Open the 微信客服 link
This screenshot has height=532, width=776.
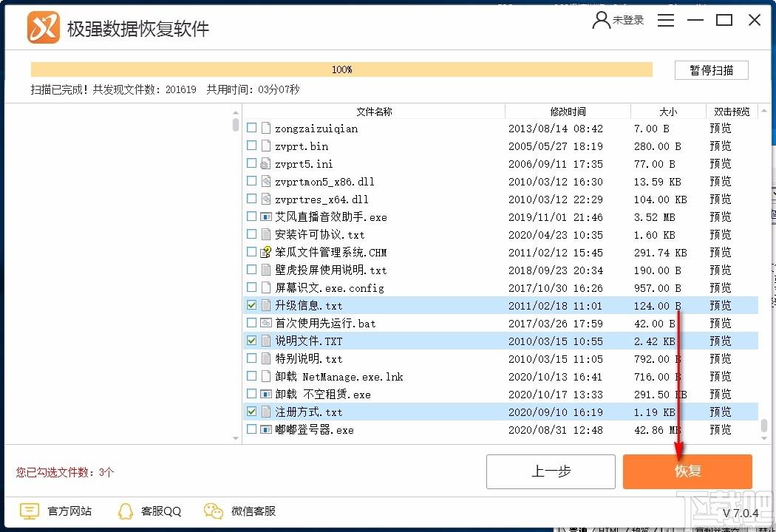tap(253, 511)
